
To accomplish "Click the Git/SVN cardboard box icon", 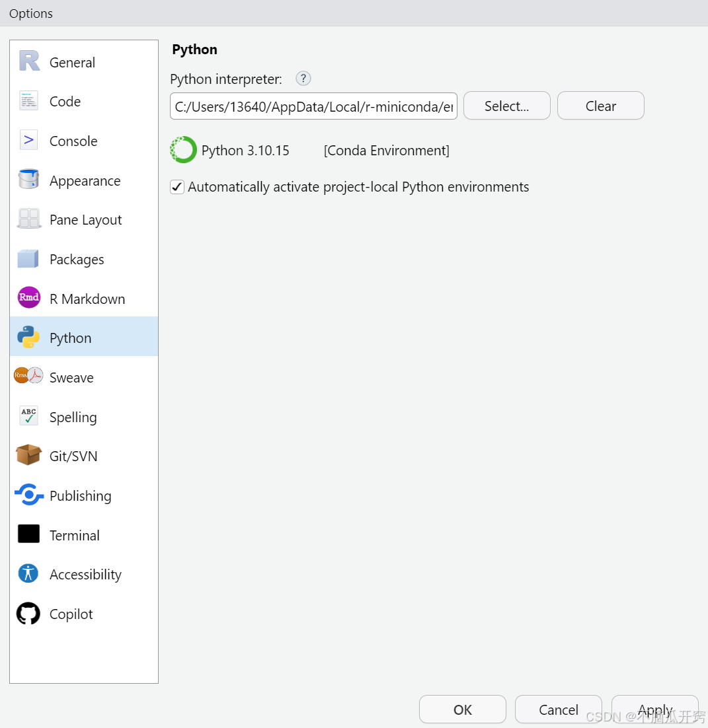I will (29, 455).
